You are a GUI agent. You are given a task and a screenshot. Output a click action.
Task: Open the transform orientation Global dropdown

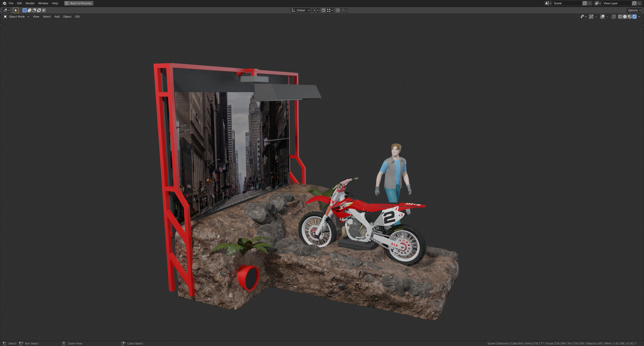point(300,10)
